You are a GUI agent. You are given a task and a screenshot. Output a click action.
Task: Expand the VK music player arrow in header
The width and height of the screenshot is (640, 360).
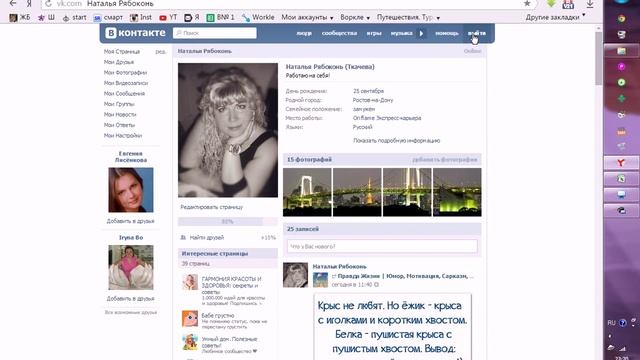point(421,33)
